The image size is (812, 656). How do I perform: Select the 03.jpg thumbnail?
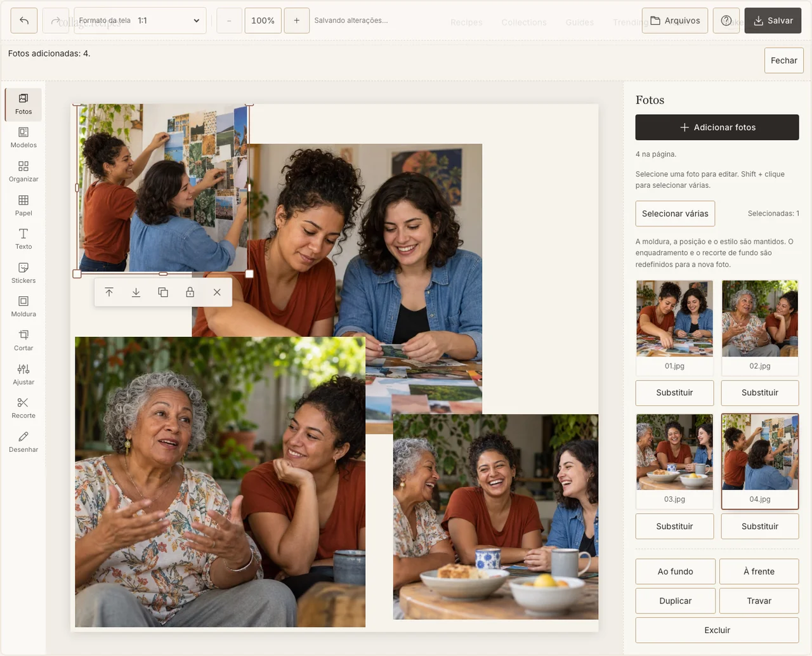[674, 461]
